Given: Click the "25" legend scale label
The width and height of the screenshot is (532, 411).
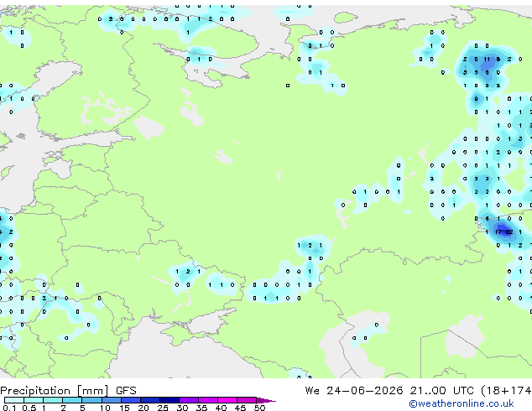Looking at the screenshot, I should tap(163, 408).
